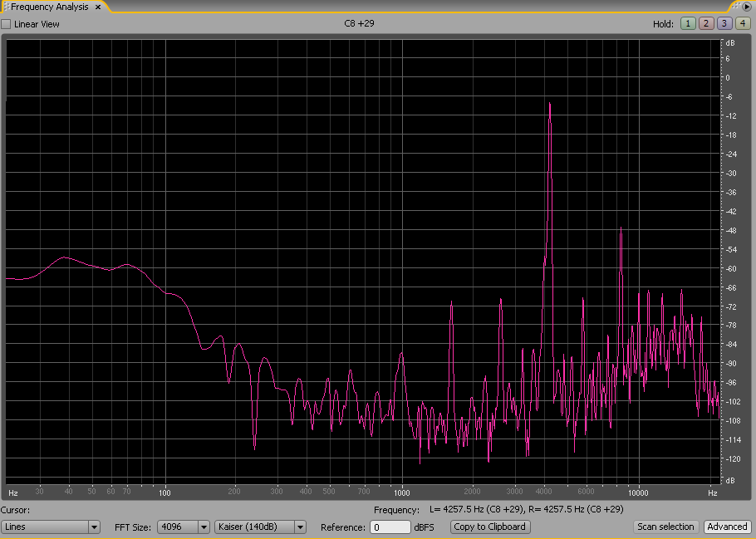The width and height of the screenshot is (756, 539).
Task: Click the 10000 Hz axis label
Action: click(638, 492)
